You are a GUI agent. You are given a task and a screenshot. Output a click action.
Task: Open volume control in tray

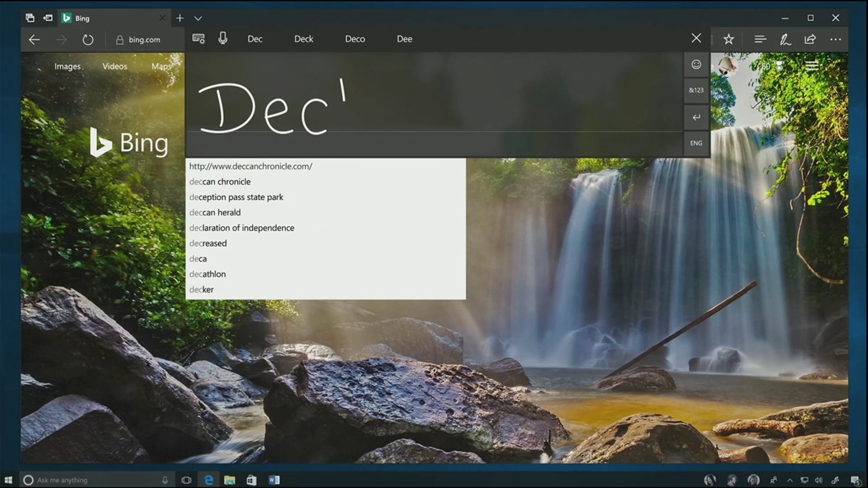[819, 480]
